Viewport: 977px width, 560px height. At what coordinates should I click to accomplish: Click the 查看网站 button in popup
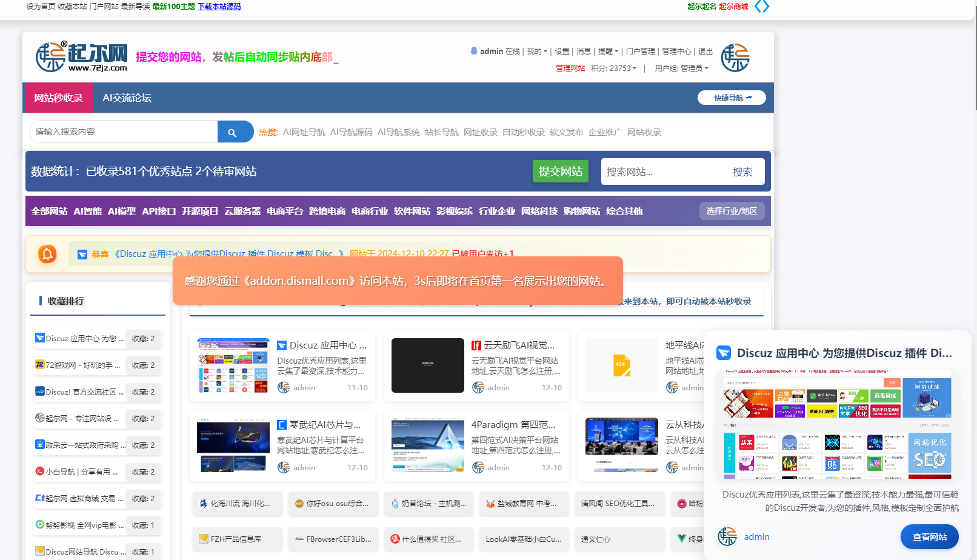pyautogui.click(x=930, y=537)
